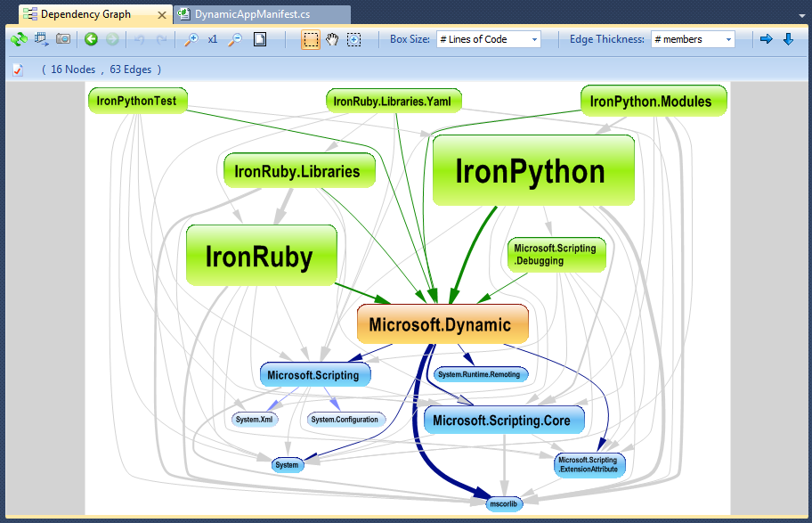Image resolution: width=812 pixels, height=523 pixels.
Task: Click the green refresh graph icon
Action: click(20, 39)
